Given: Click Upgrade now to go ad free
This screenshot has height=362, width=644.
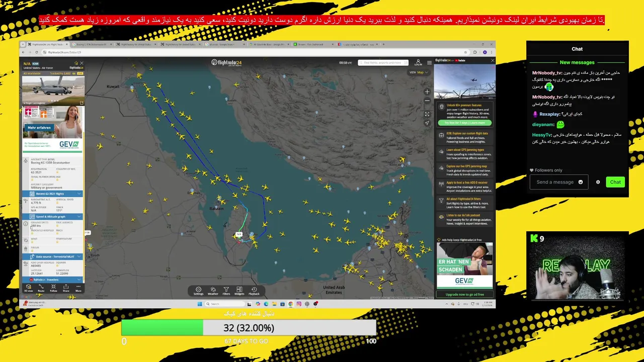Looking at the screenshot, I should click(464, 295).
